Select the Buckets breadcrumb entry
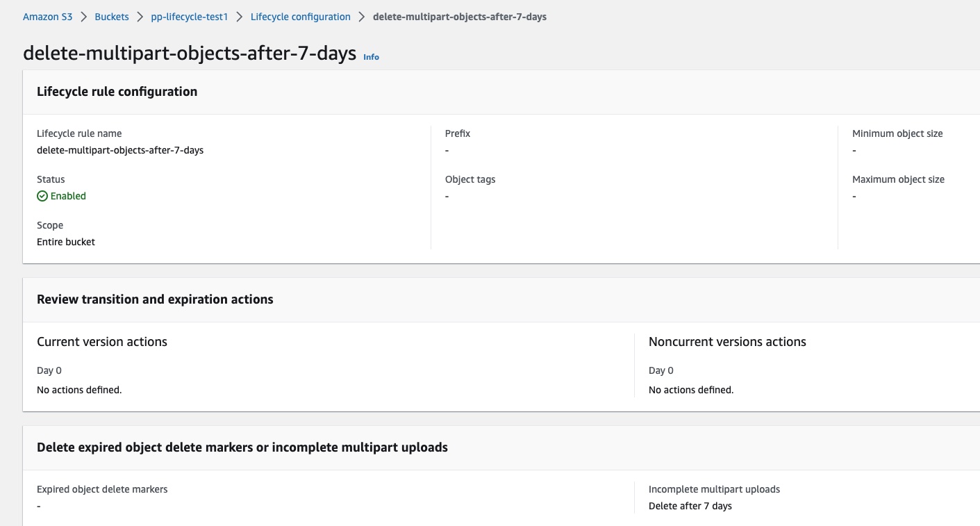Viewport: 980px width, 526px height. point(112,16)
